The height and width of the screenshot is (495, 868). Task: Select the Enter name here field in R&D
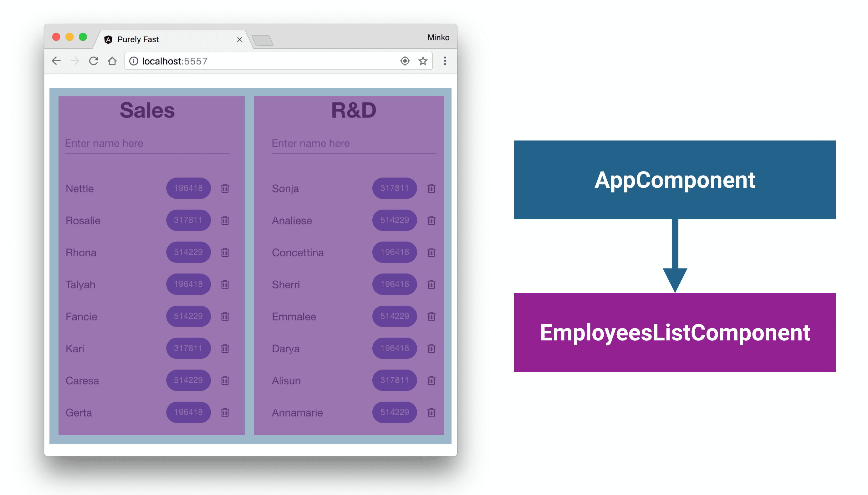[352, 143]
